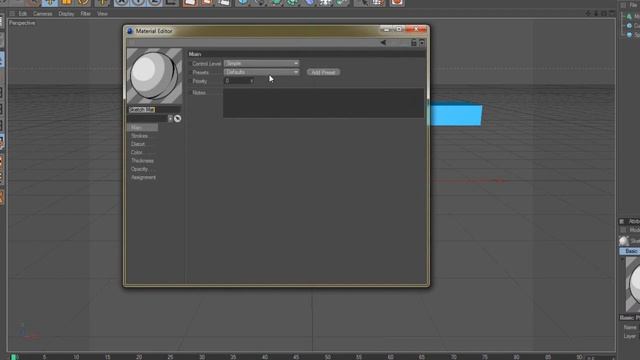
Task: Click viewport maximize-view icon at top right
Action: (612, 13)
